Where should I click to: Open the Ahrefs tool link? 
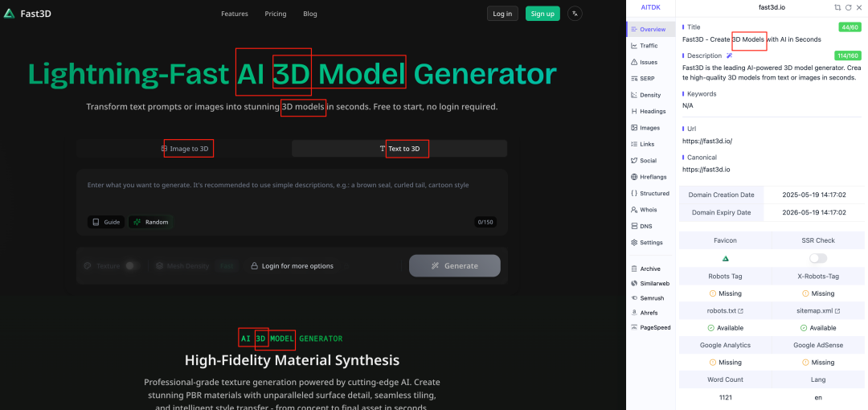[650, 313]
